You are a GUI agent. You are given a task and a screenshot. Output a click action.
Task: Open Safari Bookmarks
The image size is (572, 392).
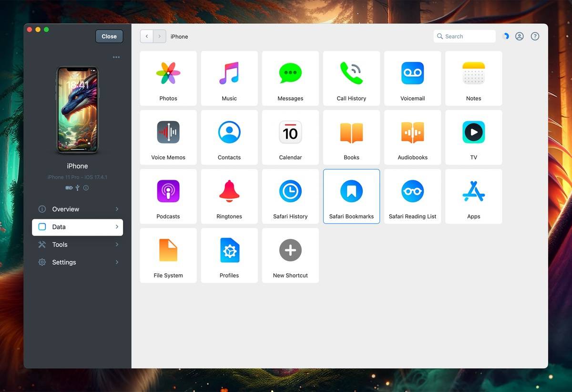coord(351,196)
